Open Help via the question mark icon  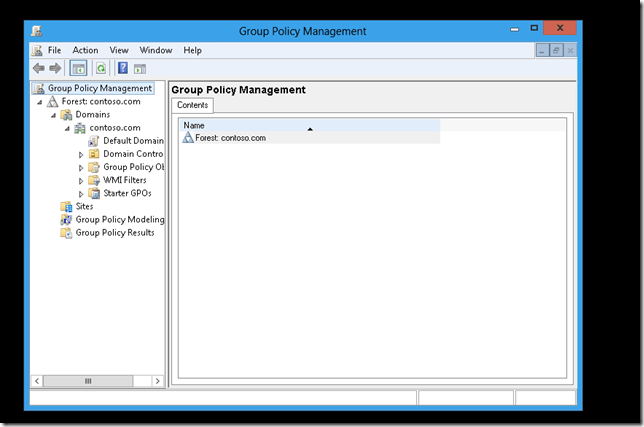(123, 68)
